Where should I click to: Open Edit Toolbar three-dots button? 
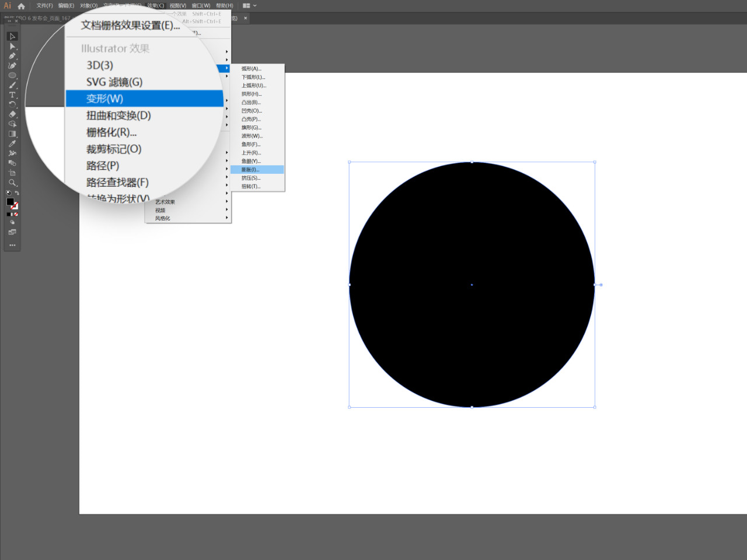click(12, 245)
